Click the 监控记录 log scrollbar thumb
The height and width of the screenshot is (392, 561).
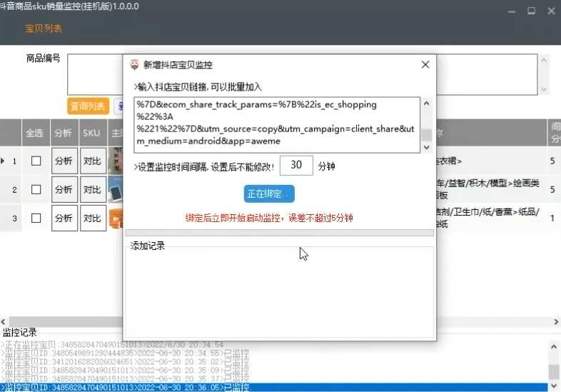point(554,371)
